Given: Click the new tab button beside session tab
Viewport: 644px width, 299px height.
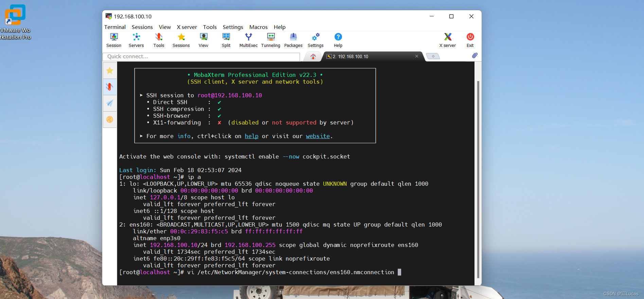Looking at the screenshot, I should (433, 56).
